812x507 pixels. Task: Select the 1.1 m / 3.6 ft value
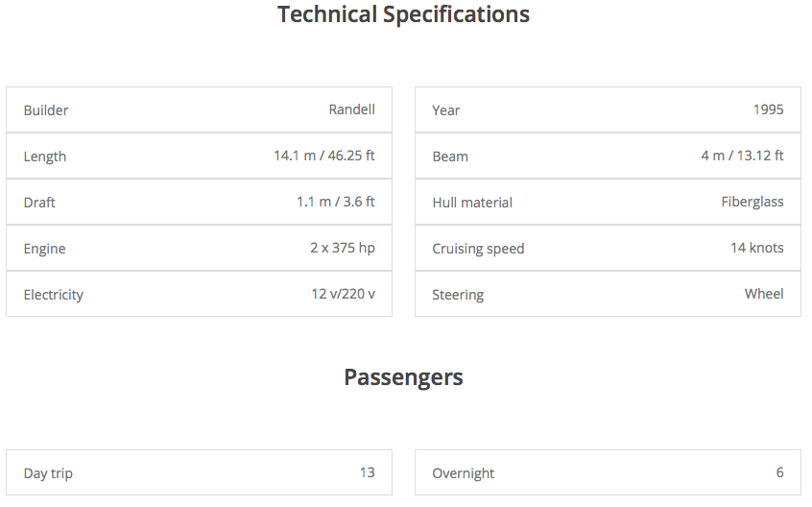point(335,202)
